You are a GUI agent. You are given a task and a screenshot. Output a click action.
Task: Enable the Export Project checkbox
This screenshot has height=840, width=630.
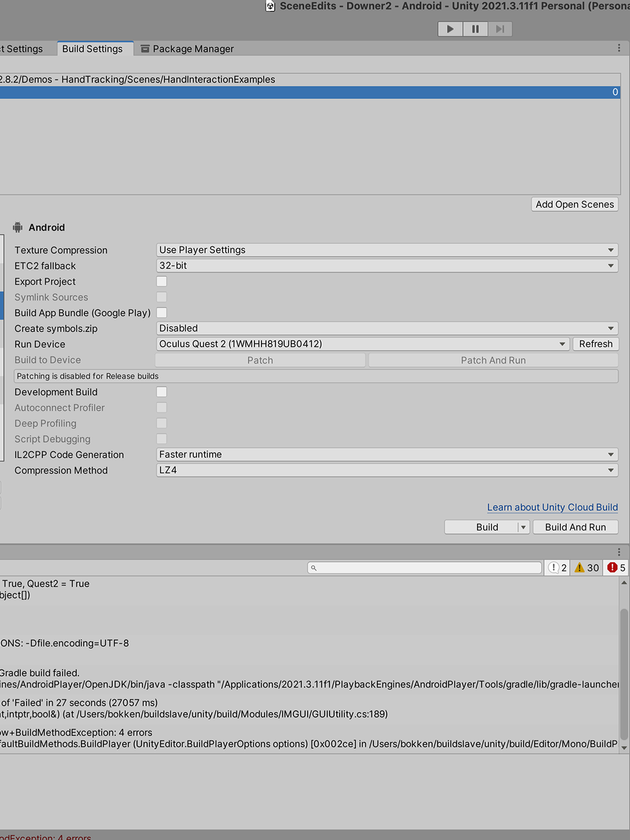162,281
